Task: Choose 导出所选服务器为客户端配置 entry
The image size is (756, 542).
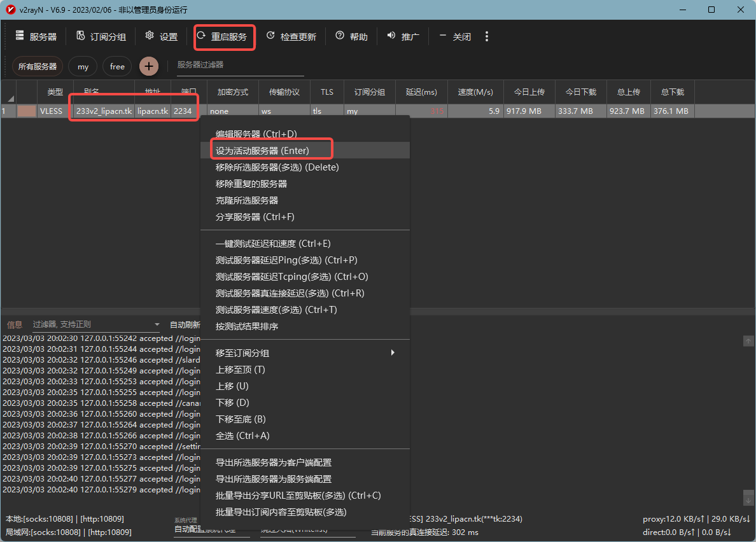Action: tap(305, 462)
